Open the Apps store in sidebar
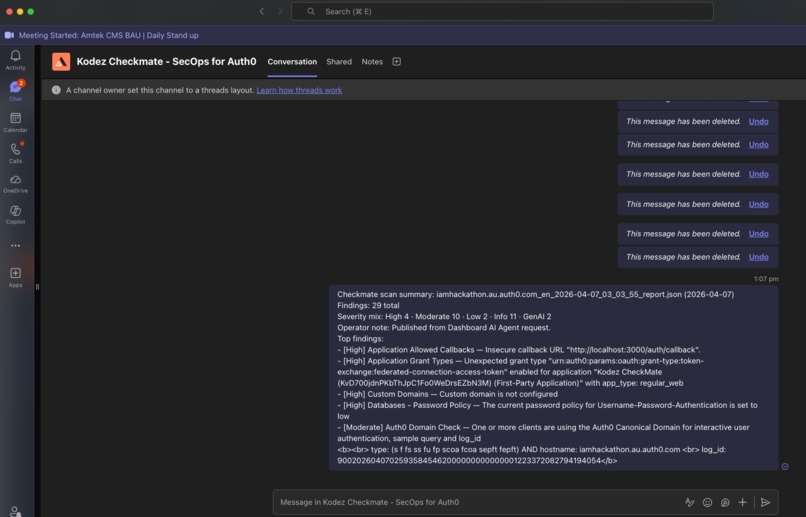The width and height of the screenshot is (806, 517). click(x=15, y=277)
